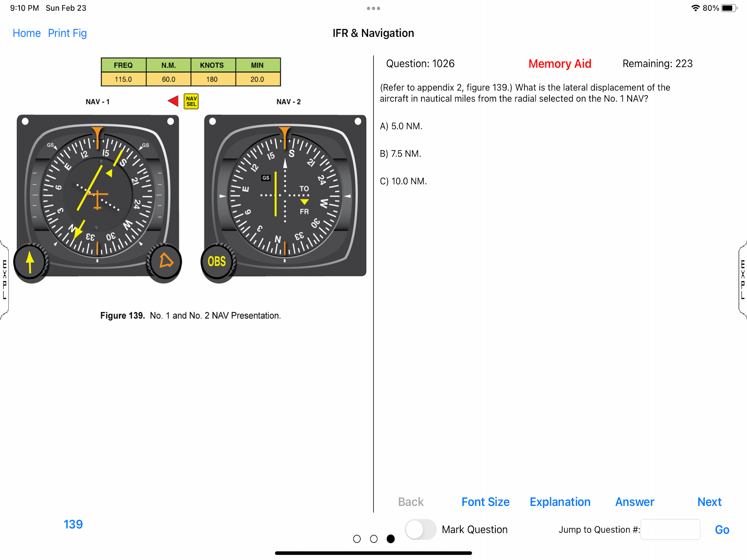Go to the Home screen
The image size is (747, 560).
click(x=27, y=33)
